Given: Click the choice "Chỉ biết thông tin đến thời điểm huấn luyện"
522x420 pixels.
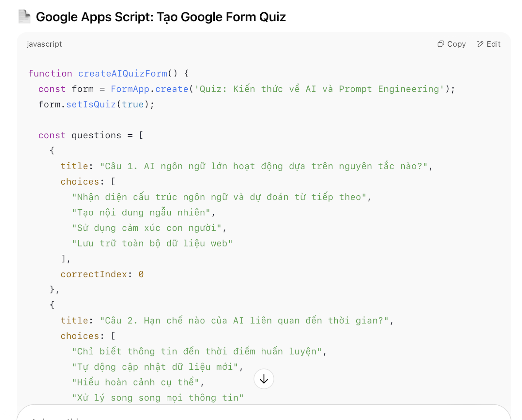Looking at the screenshot, I should tap(199, 351).
